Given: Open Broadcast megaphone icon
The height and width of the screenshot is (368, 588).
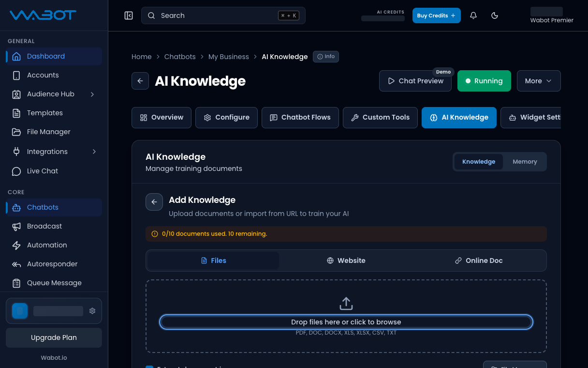Looking at the screenshot, I should (x=16, y=226).
